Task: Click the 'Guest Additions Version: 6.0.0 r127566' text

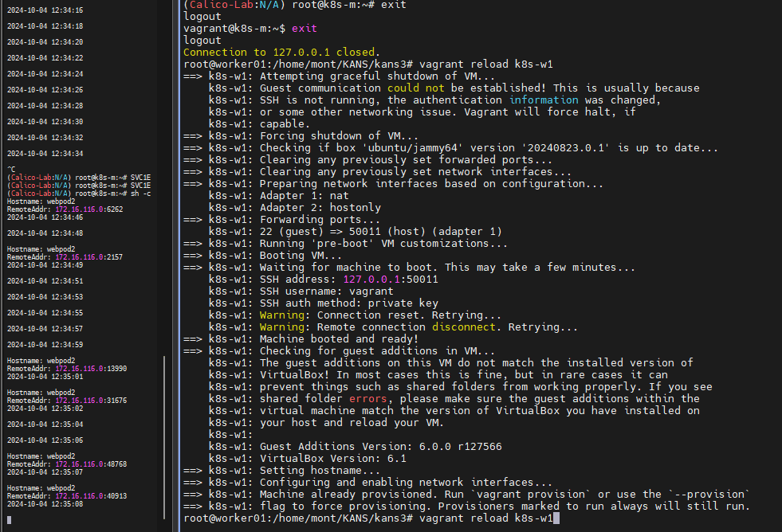Action: (x=380, y=447)
